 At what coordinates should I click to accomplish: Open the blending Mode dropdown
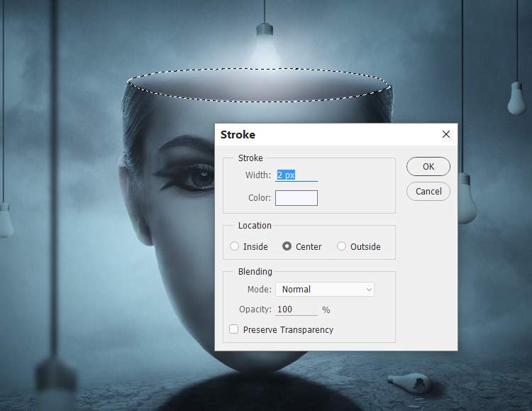tap(325, 290)
